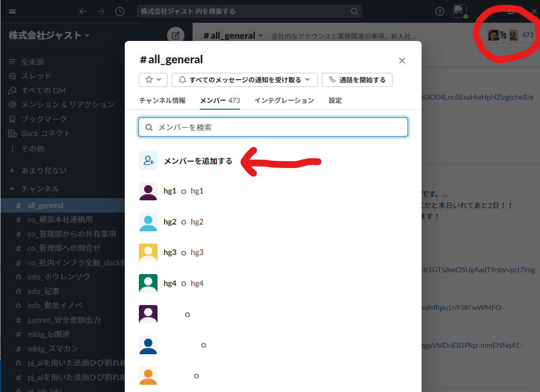Click hg3's yellow avatar
540x392 pixels.
pyautogui.click(x=148, y=253)
